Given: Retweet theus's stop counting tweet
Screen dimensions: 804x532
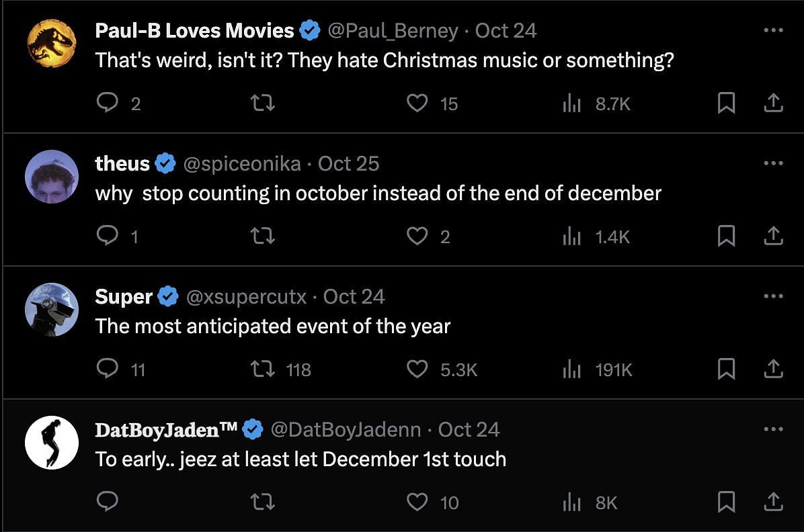Looking at the screenshot, I should pos(263,236).
